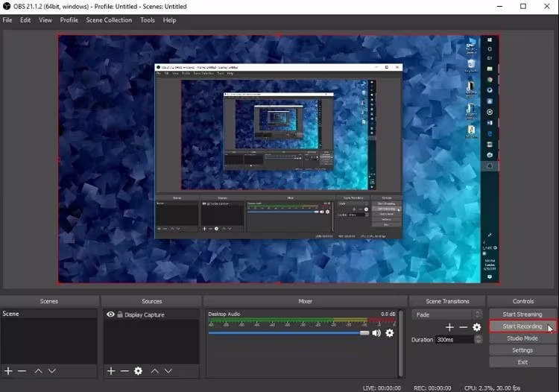Open the Tools menu
This screenshot has width=559, height=392.
(x=148, y=20)
